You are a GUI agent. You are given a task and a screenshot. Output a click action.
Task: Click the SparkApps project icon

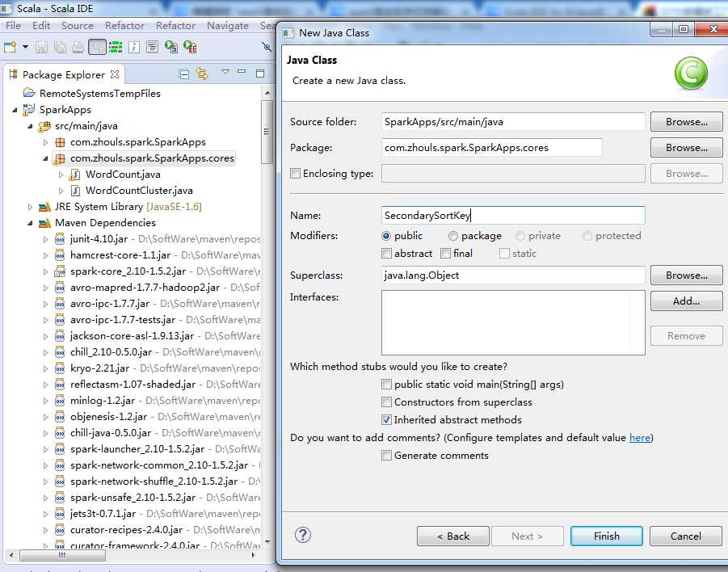(29, 109)
